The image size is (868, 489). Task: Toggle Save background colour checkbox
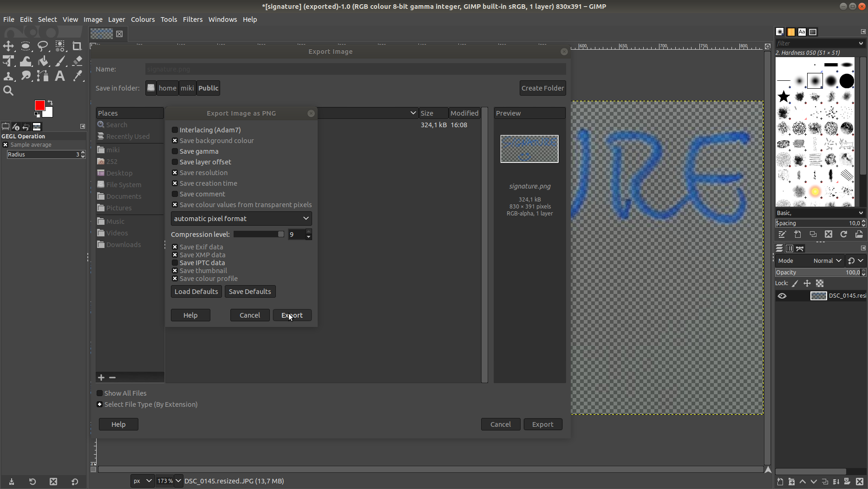click(x=175, y=141)
